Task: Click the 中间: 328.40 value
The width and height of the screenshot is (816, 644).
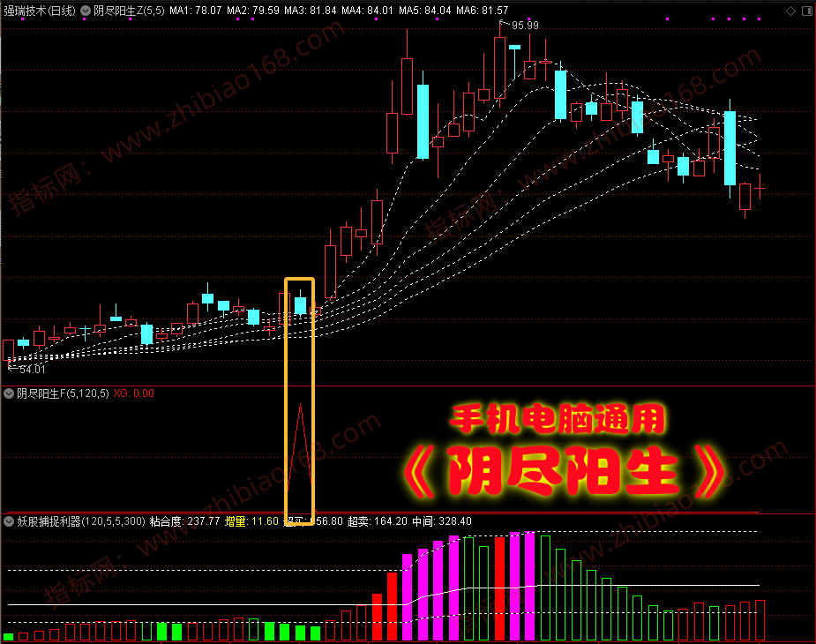Action: click(442, 521)
